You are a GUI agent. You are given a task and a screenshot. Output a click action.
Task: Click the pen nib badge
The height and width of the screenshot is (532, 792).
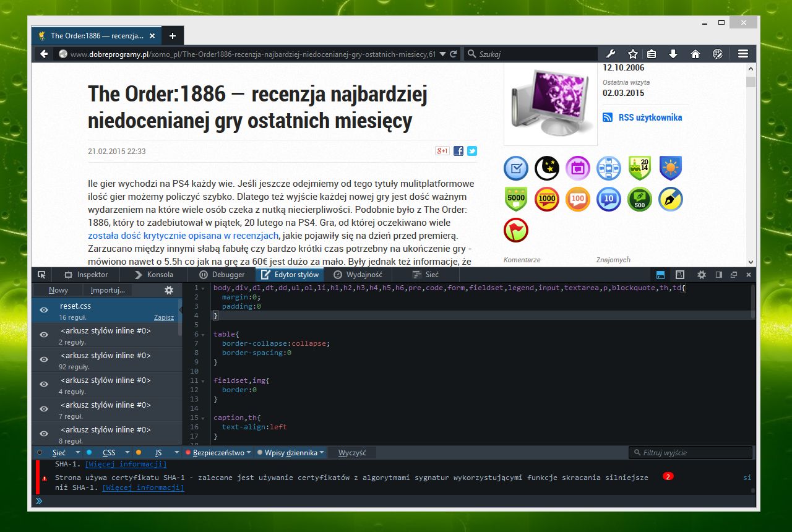tap(671, 199)
